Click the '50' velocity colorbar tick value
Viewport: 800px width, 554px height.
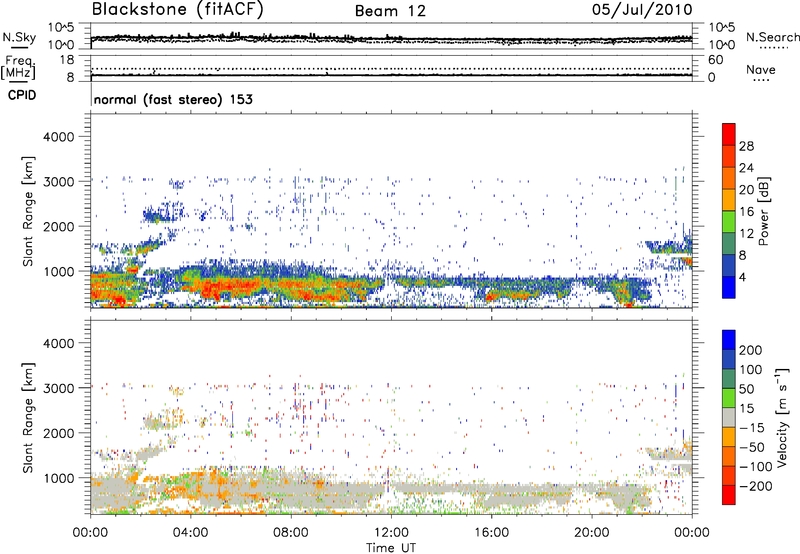click(x=747, y=389)
